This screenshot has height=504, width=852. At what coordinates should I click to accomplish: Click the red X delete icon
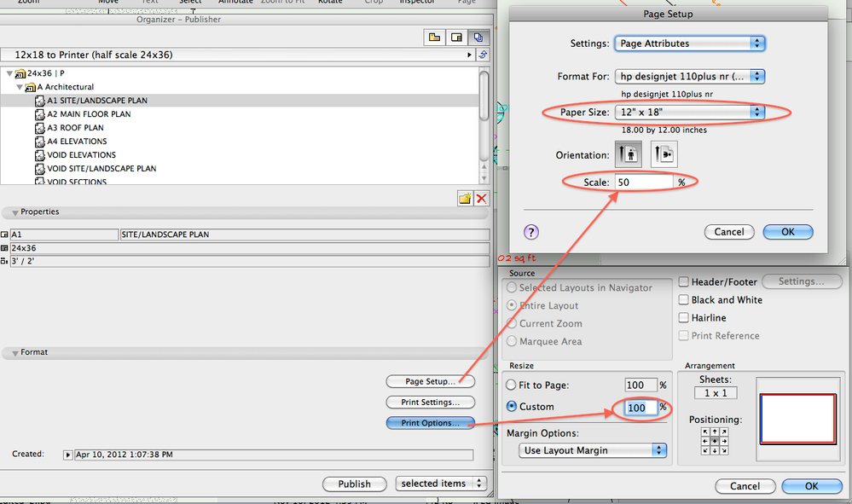[480, 198]
